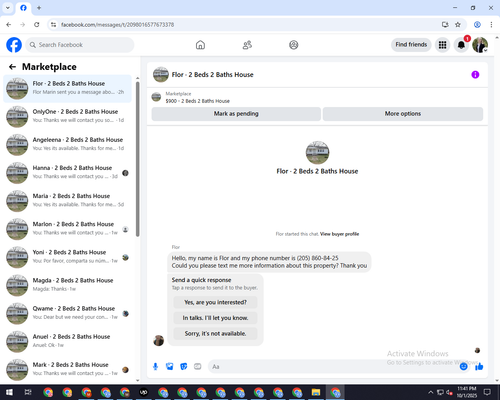Reload the browser page
This screenshot has width=500, height=400.
coord(37,25)
